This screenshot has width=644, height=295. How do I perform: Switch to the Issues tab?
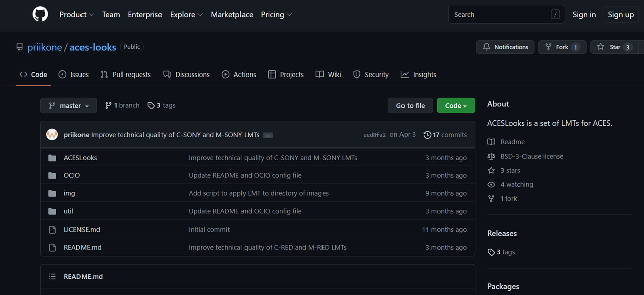click(x=73, y=75)
